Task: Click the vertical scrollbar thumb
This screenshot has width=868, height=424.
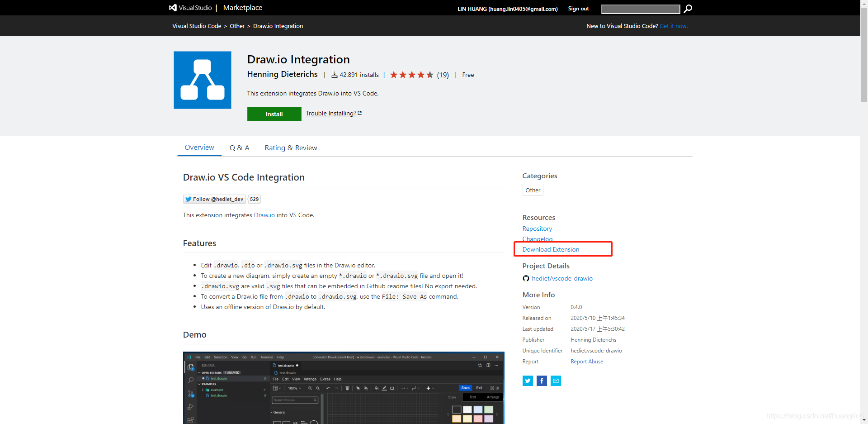Action: pos(864,55)
